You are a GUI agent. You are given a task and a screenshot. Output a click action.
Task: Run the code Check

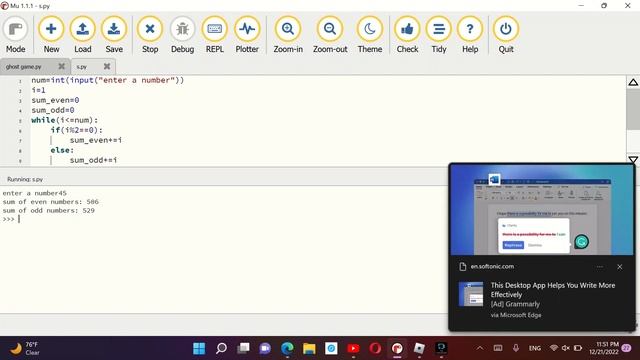[x=407, y=35]
